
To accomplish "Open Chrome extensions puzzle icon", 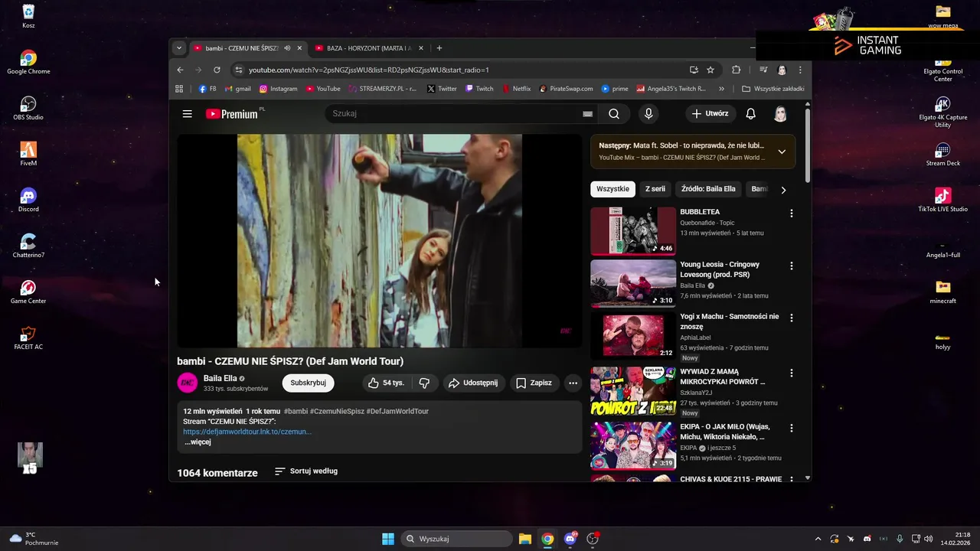I will click(737, 70).
